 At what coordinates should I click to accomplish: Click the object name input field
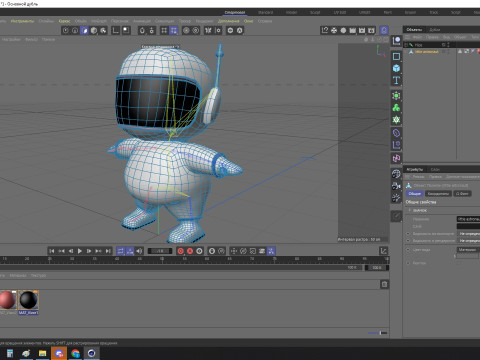pyautogui.click(x=468, y=219)
